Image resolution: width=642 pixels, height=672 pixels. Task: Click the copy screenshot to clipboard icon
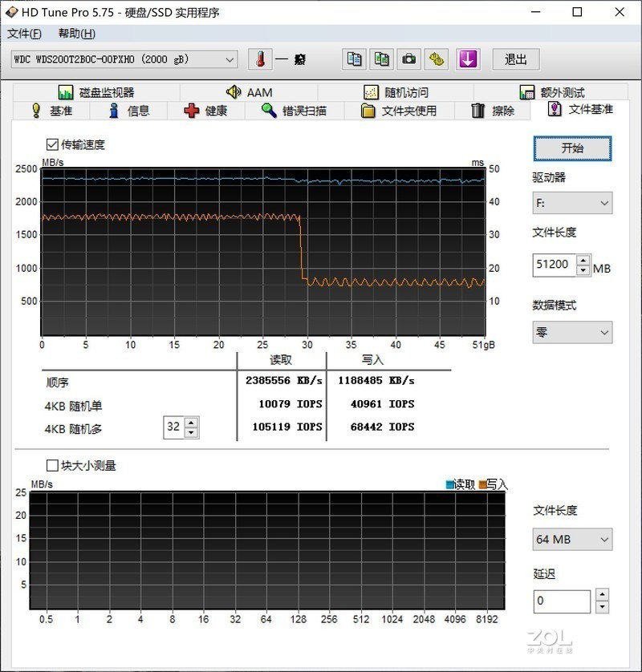point(381,59)
